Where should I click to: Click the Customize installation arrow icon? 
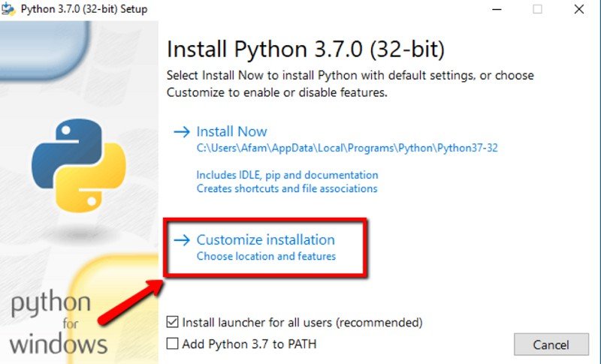click(x=182, y=240)
